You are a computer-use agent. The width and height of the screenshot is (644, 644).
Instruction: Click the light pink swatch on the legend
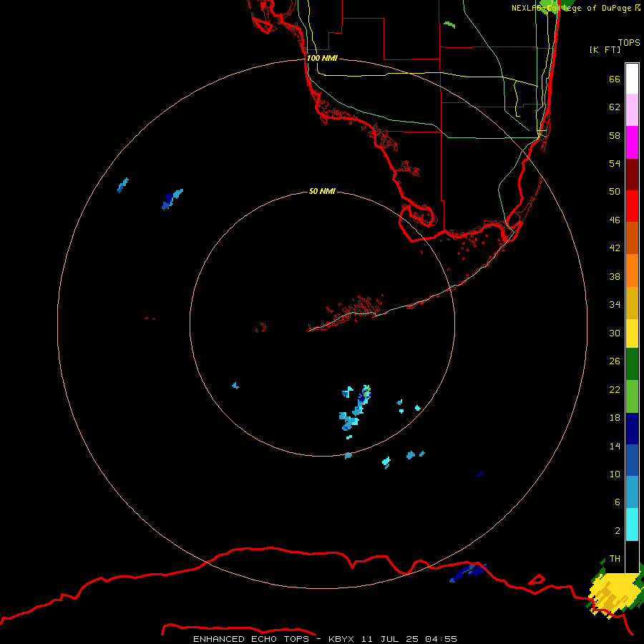(632, 109)
